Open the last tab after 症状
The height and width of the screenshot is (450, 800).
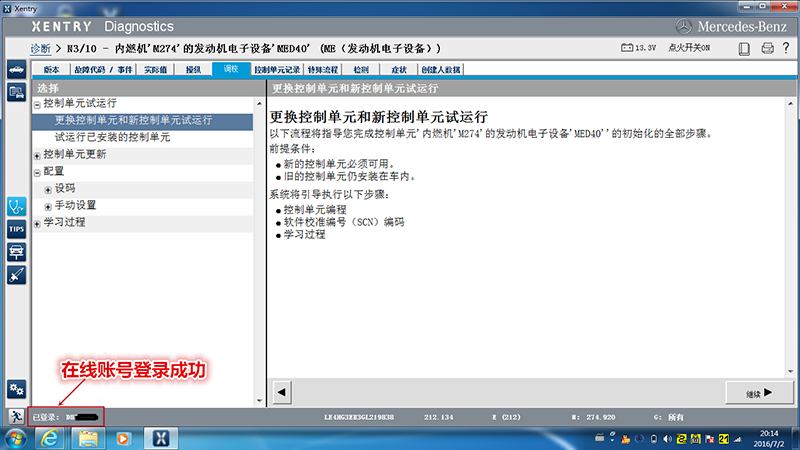coord(441,69)
